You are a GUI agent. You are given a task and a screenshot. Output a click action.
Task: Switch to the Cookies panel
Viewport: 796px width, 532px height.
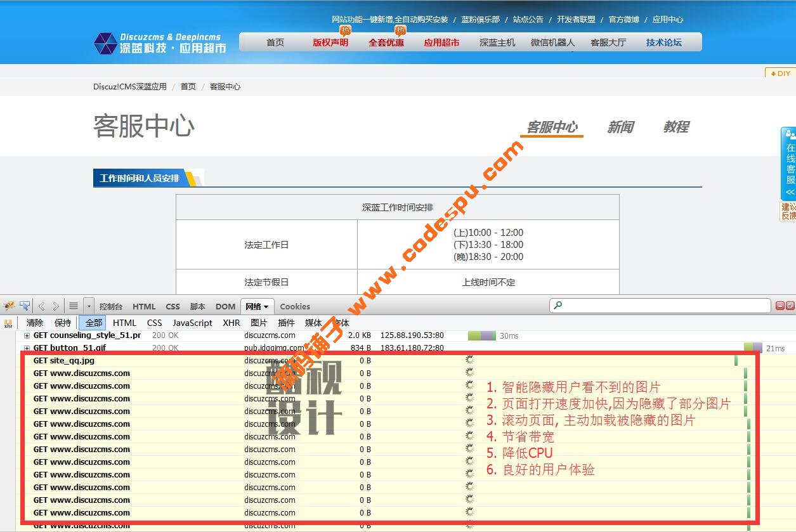[295, 306]
